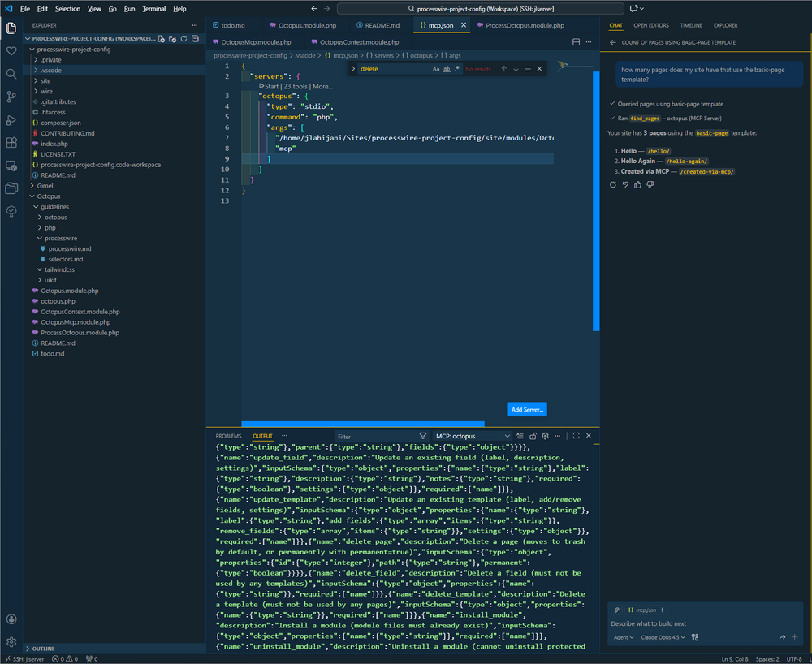Toggle Match Case in find widget
Screen dimensions: 812x664
(x=436, y=69)
